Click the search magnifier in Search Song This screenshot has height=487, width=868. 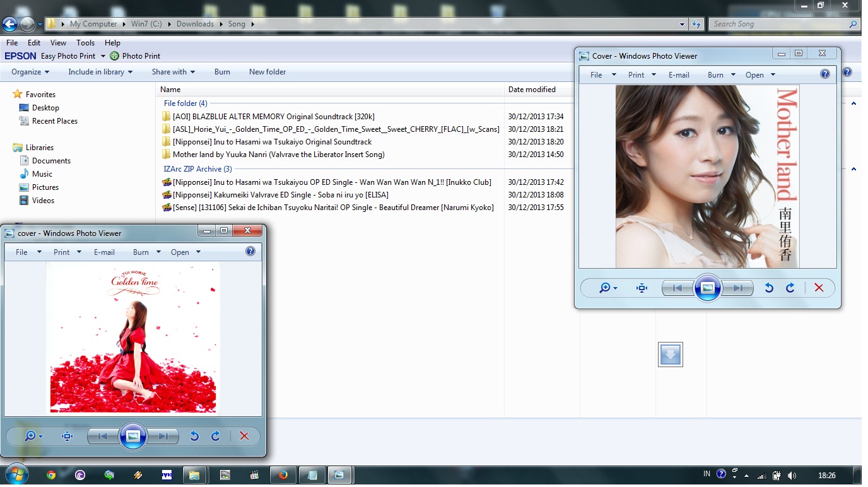coord(853,25)
